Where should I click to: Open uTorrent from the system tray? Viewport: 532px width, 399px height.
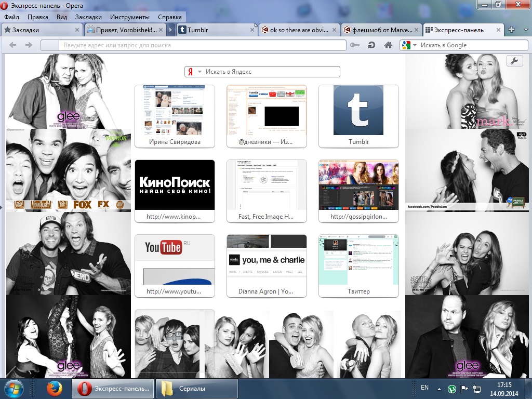[x=451, y=389]
